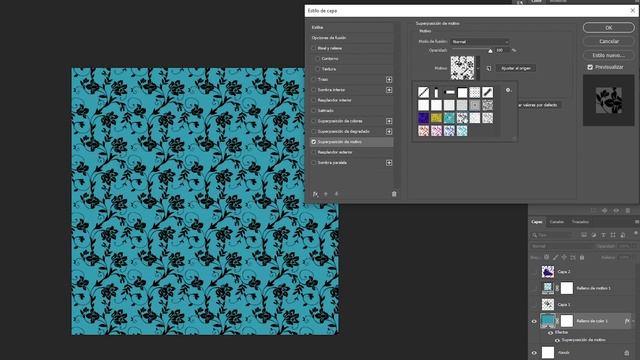Image resolution: width=640 pixels, height=360 pixels.
Task: Toggle the Superposición de motivo effect eye in layers
Action: click(557, 340)
